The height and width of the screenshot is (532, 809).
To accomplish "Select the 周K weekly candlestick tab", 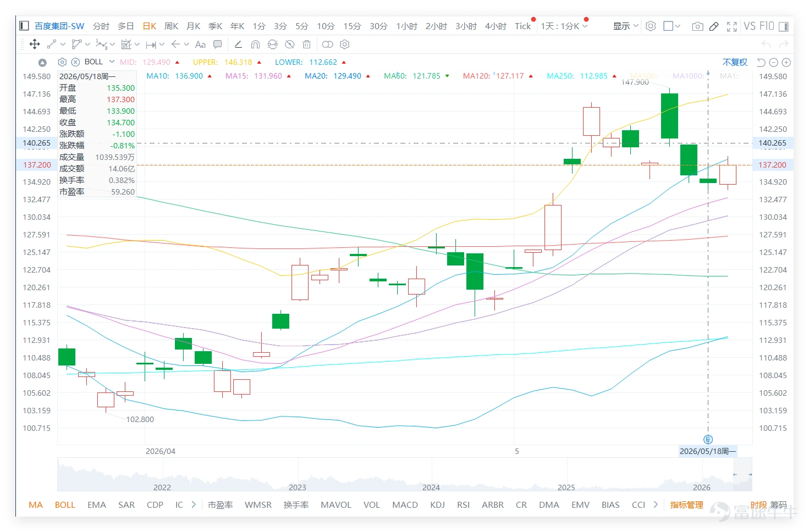I will tap(172, 26).
